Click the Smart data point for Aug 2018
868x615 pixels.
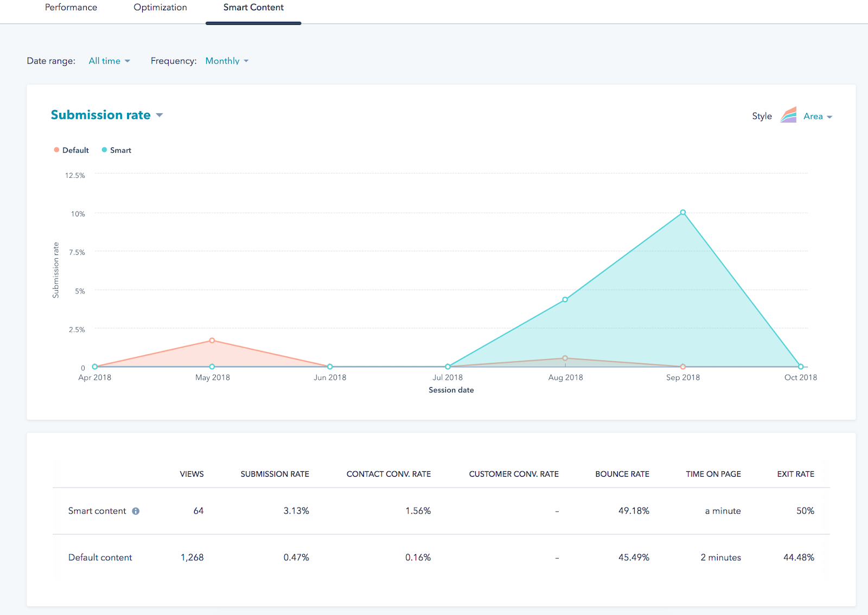coord(565,299)
